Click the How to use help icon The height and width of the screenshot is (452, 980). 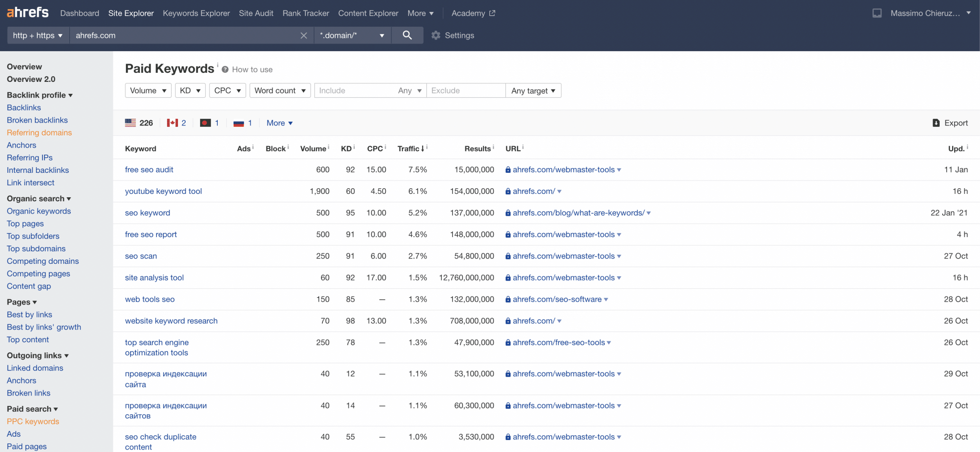coord(225,69)
